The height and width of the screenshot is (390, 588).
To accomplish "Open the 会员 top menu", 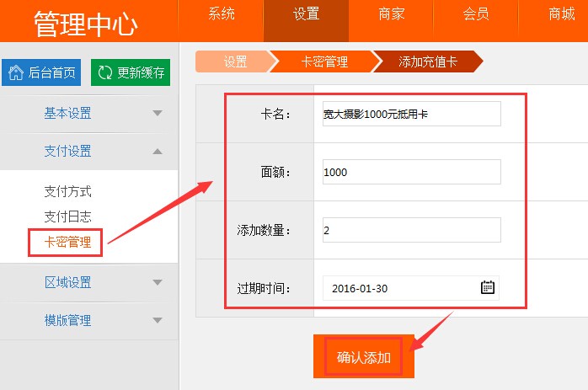I will click(x=476, y=14).
